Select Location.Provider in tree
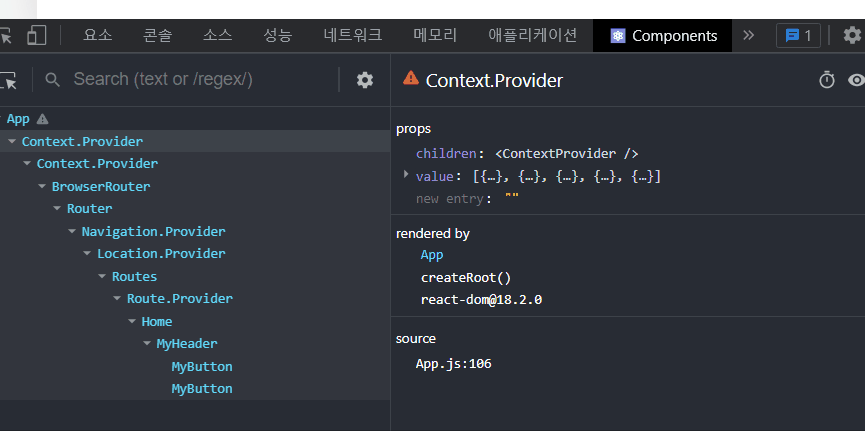Viewport: 865px width, 431px height. [161, 253]
